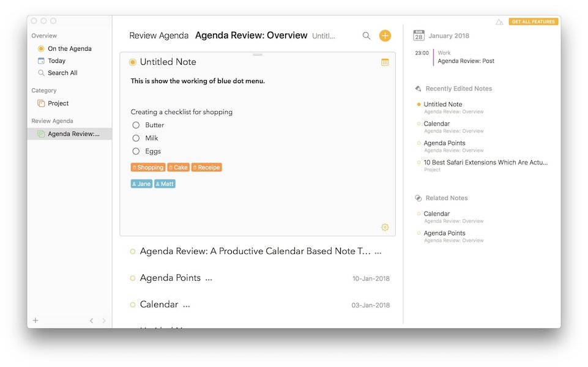Open the calendar icon on Untitled Note
This screenshot has height=367, width=588.
(385, 62)
